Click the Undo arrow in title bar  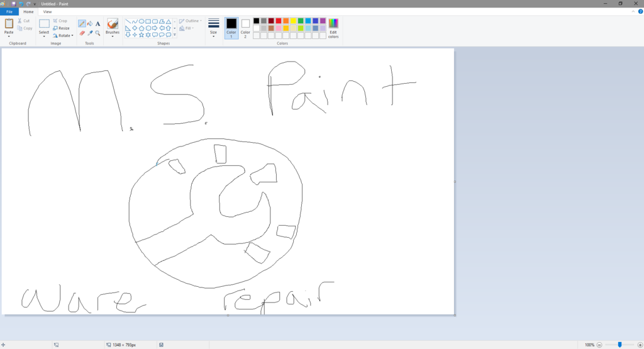21,4
